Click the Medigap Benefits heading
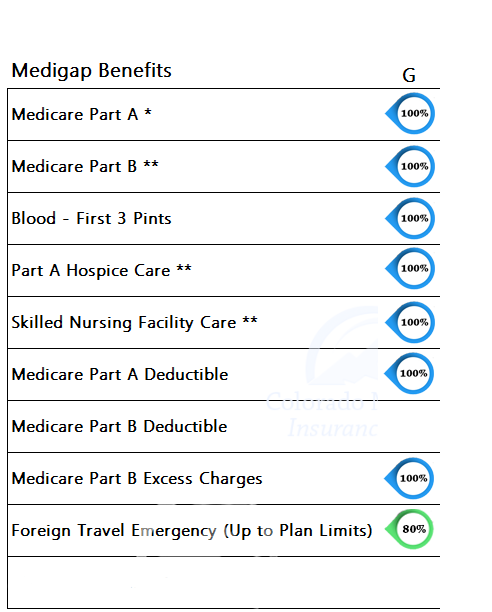The image size is (492, 612). point(92,71)
